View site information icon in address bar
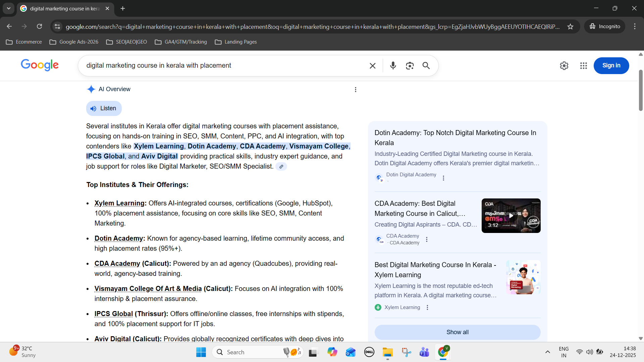Viewport: 644px width, 362px height. point(57,26)
